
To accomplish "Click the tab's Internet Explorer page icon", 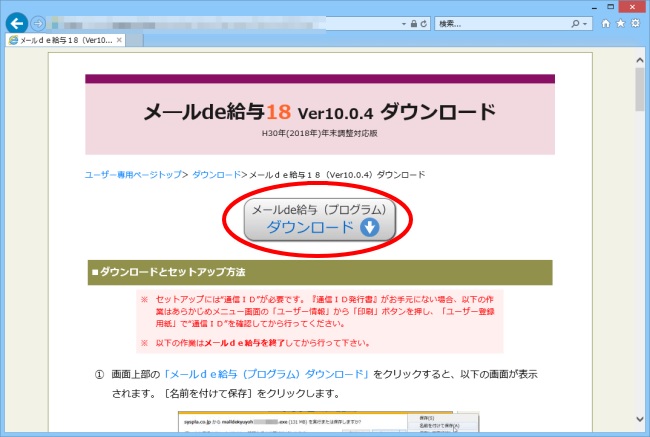I will [x=13, y=40].
